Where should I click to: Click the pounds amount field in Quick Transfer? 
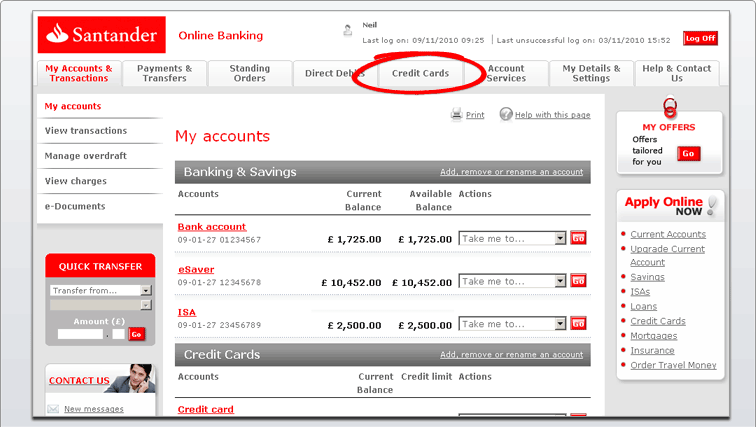81,334
